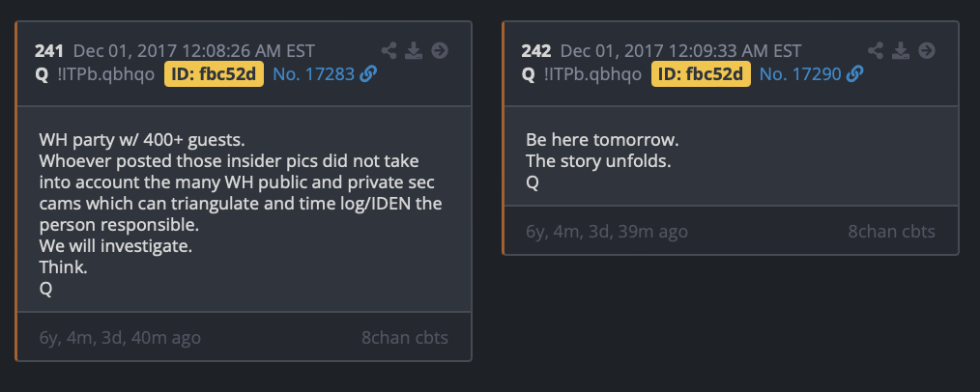Click the share icon on post 241
Viewport: 980px width, 392px height.
pyautogui.click(x=389, y=50)
